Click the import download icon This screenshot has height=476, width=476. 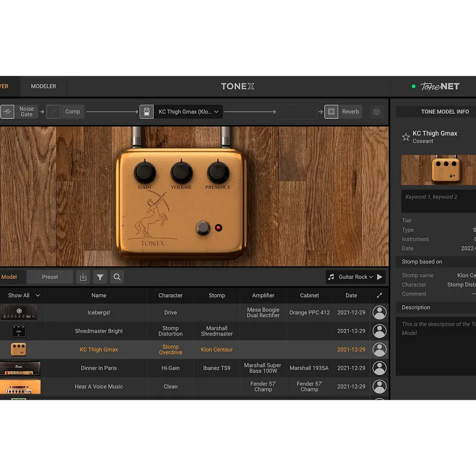click(x=83, y=277)
